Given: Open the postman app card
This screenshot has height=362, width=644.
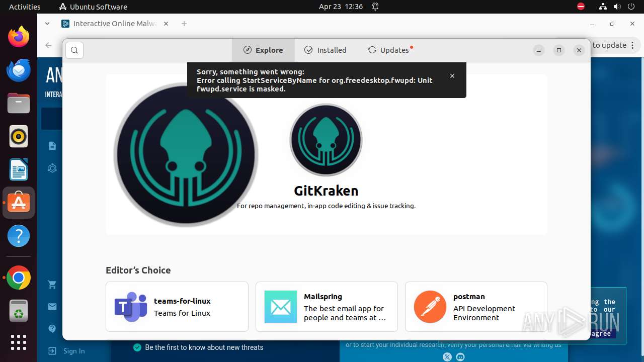Looking at the screenshot, I should point(476,307).
